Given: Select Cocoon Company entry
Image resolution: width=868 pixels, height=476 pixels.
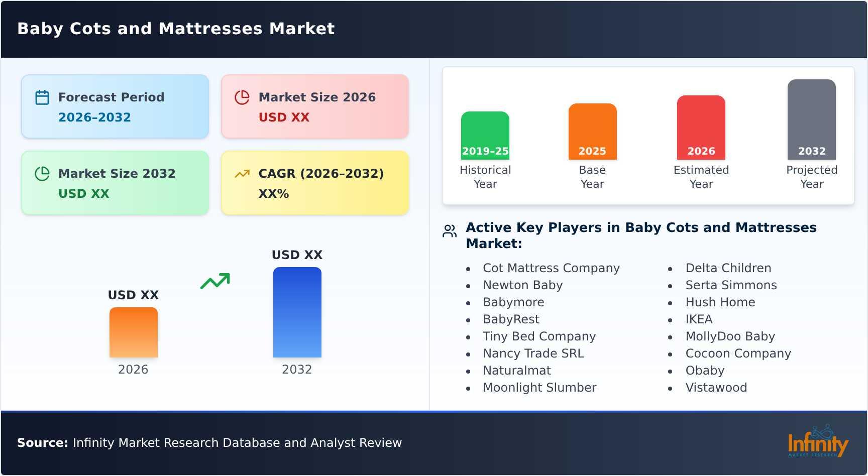Looking at the screenshot, I should click(738, 353).
